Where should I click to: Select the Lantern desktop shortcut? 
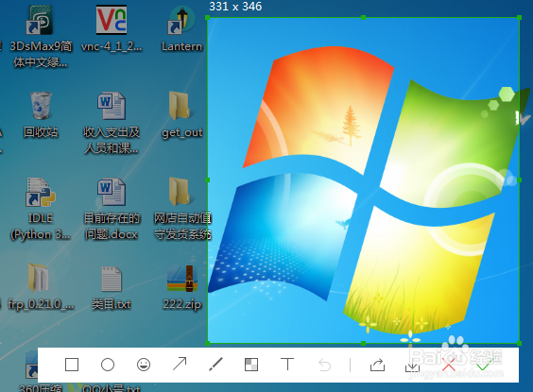tap(181, 28)
